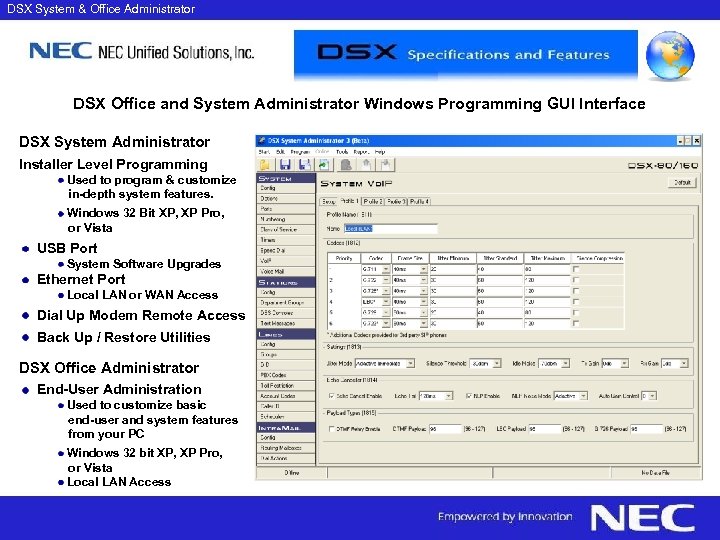Click the yellow Open folder toolbar icon

(265, 164)
